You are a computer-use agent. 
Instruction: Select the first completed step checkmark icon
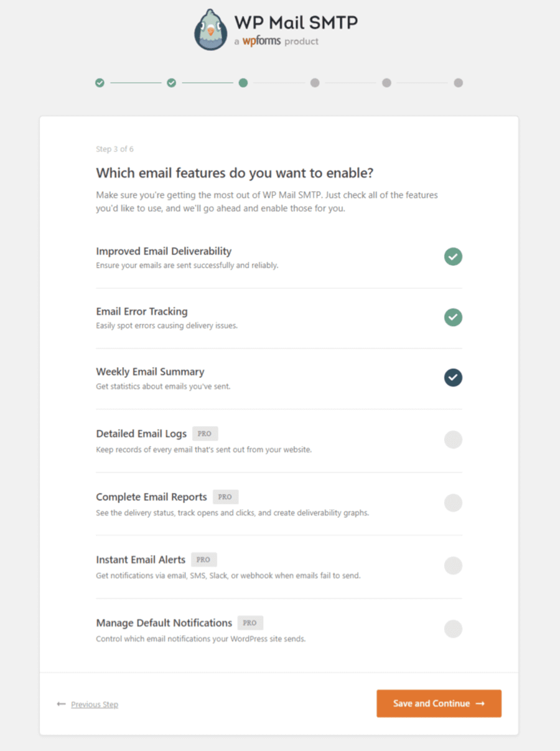pos(100,82)
